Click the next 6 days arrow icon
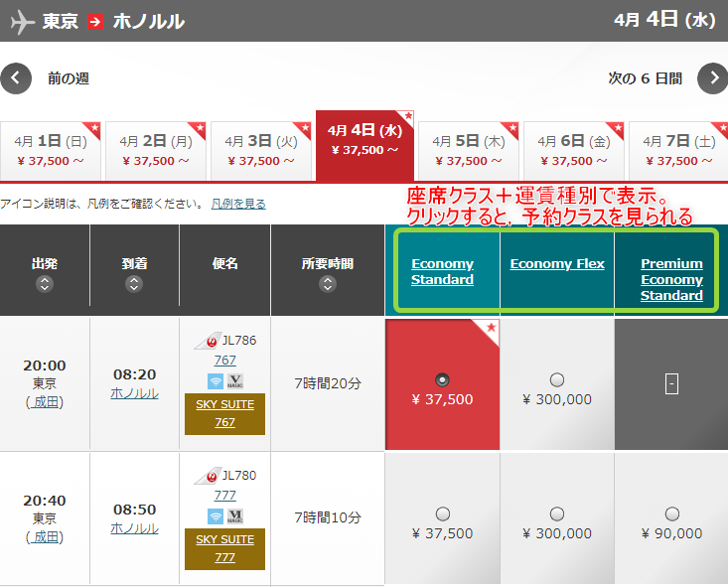Screen dimensions: 728x587 pos(712,78)
